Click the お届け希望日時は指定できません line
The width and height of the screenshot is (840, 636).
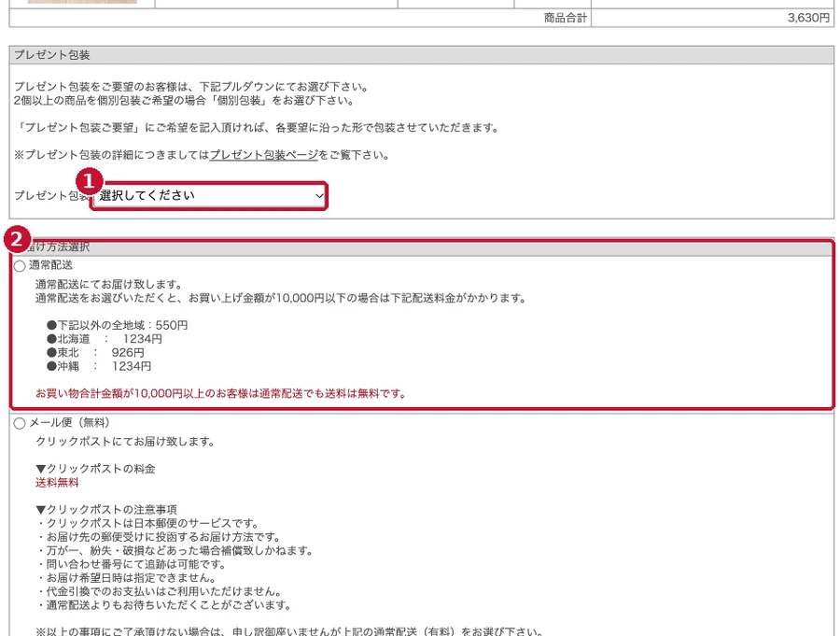(x=126, y=577)
